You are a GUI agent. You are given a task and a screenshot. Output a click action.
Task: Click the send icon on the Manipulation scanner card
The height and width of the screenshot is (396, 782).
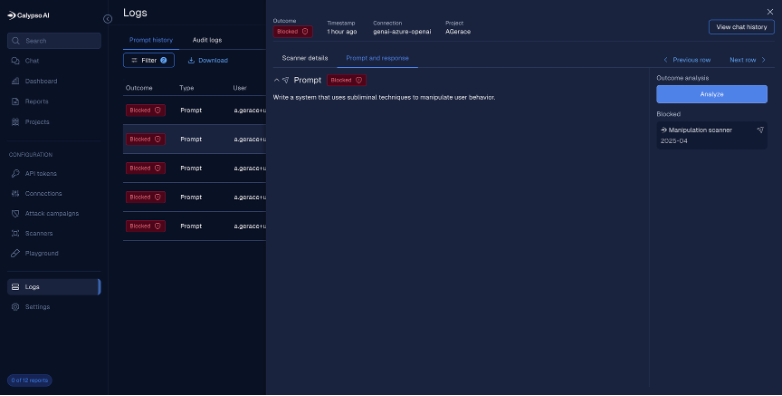(760, 130)
